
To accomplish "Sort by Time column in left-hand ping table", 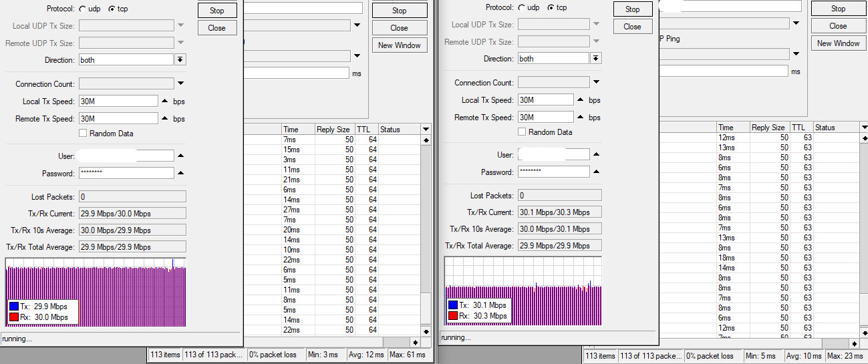I will tap(297, 129).
